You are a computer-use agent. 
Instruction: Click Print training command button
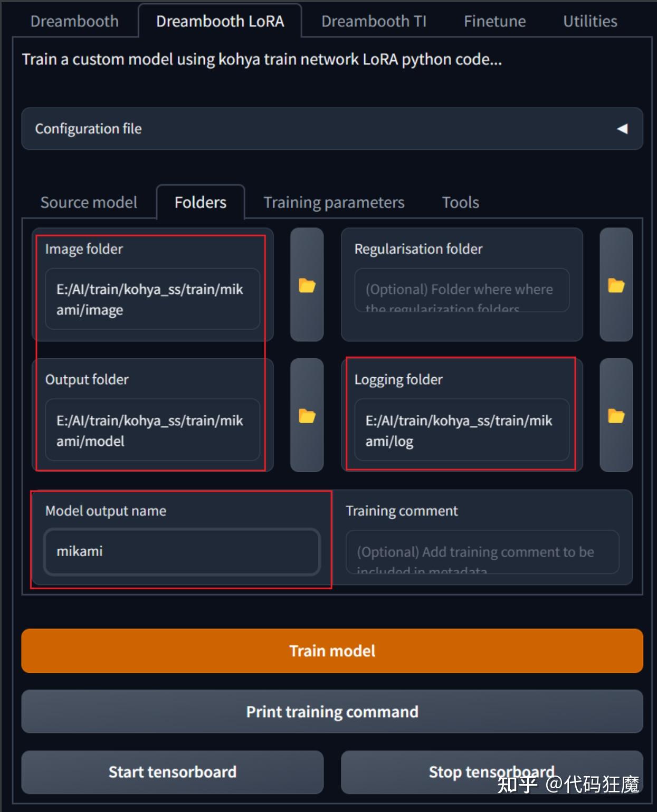(x=332, y=712)
